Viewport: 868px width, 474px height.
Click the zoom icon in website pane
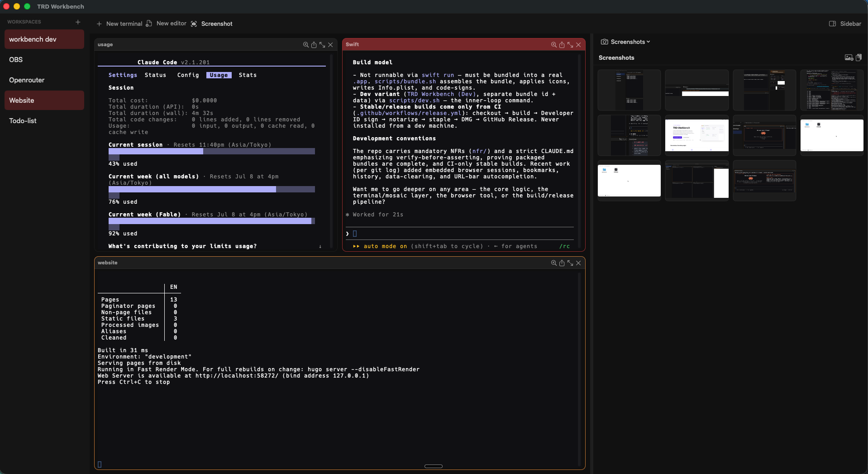(x=554, y=263)
